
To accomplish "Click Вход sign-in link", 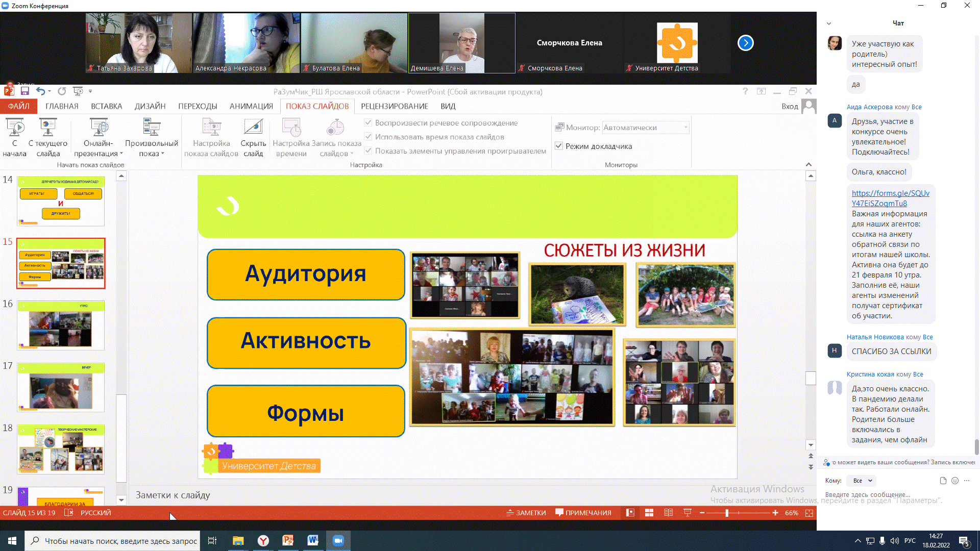I will coord(790,106).
